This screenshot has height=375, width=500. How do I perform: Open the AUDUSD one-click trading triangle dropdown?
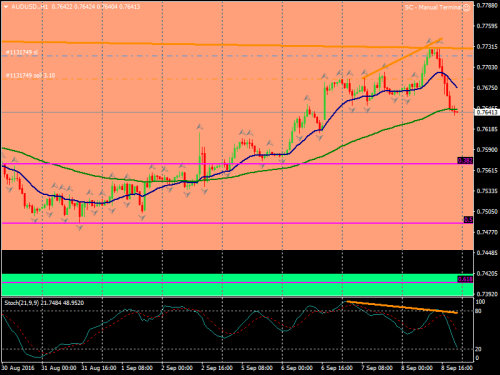[x=5, y=6]
